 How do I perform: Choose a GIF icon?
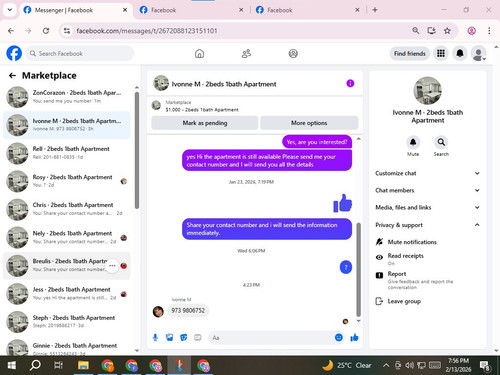point(198,338)
